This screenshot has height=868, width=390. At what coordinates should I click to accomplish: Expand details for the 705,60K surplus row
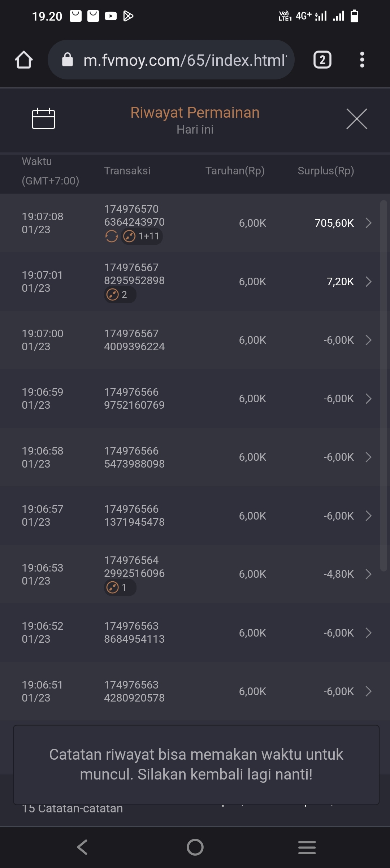click(x=368, y=223)
